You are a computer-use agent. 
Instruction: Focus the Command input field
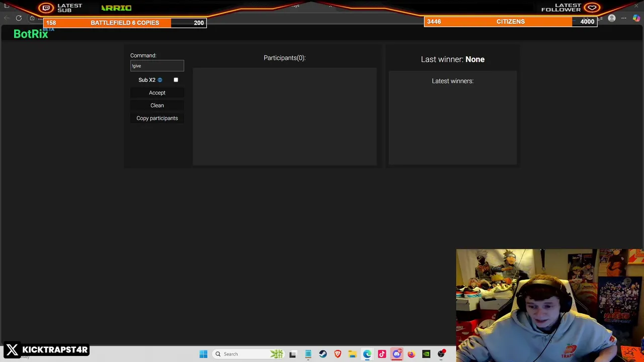[157, 66]
